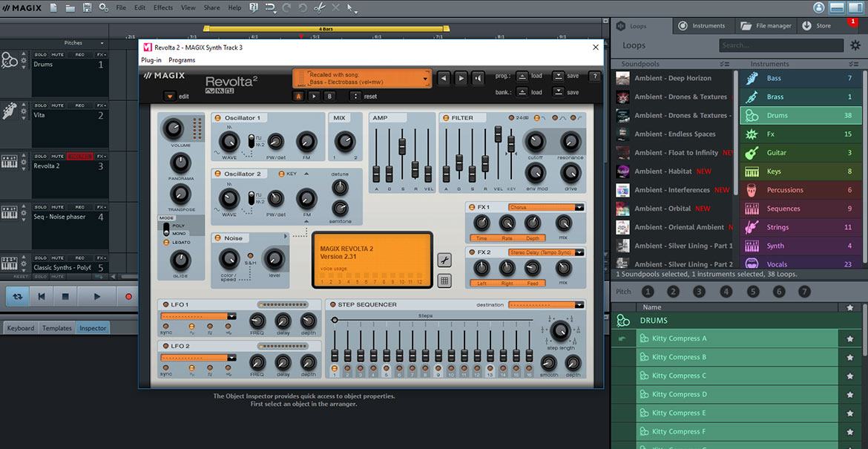Toggle the LEGATO LED
The width and height of the screenshot is (868, 449).
tap(166, 243)
